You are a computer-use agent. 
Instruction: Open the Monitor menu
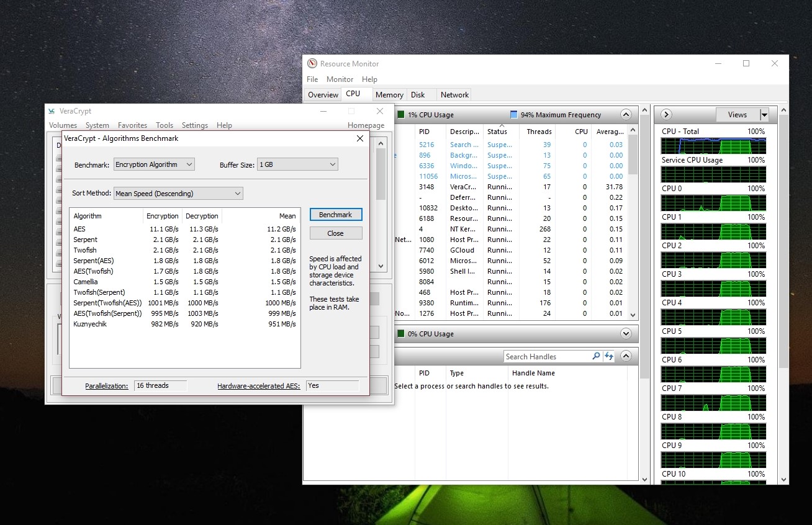(340, 79)
